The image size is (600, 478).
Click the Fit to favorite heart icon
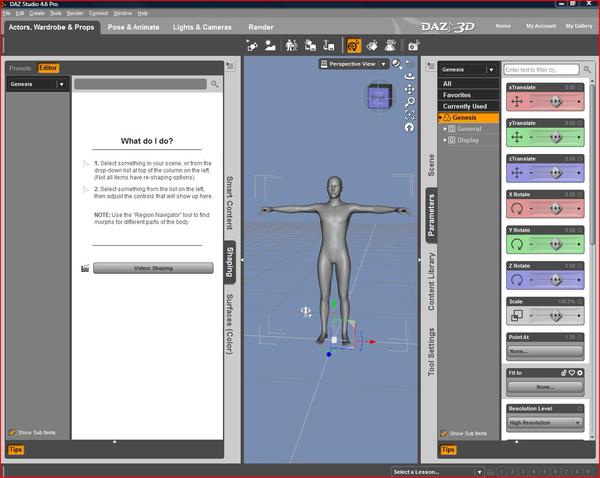(572, 372)
